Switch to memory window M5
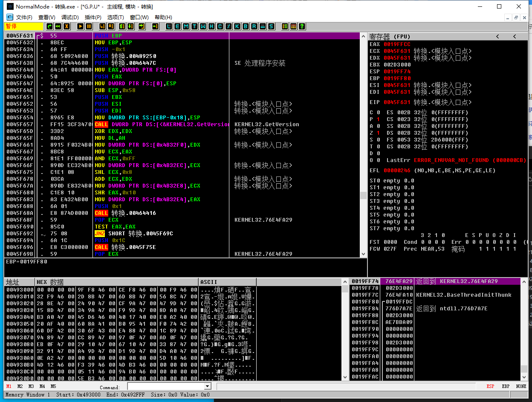Viewport: 532px width, 402px height. [x=53, y=386]
